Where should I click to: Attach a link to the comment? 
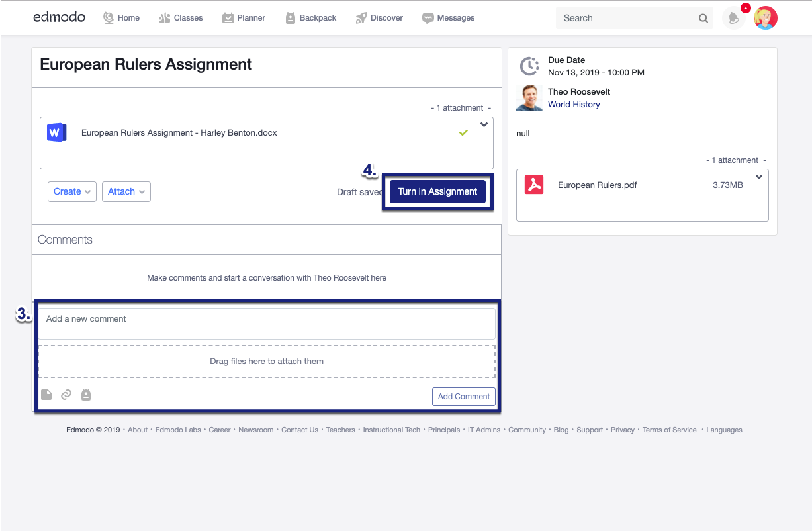click(x=66, y=395)
